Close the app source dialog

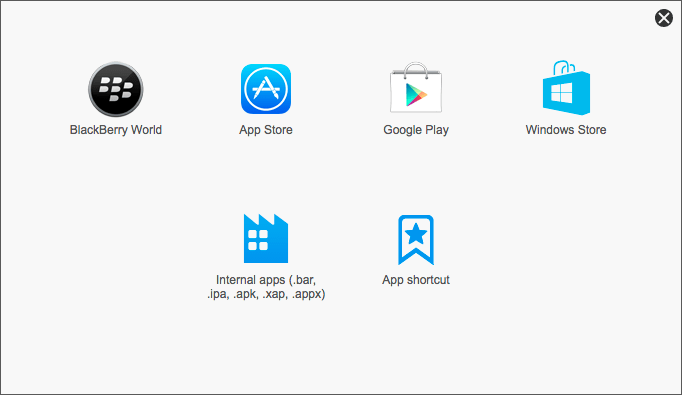[664, 18]
